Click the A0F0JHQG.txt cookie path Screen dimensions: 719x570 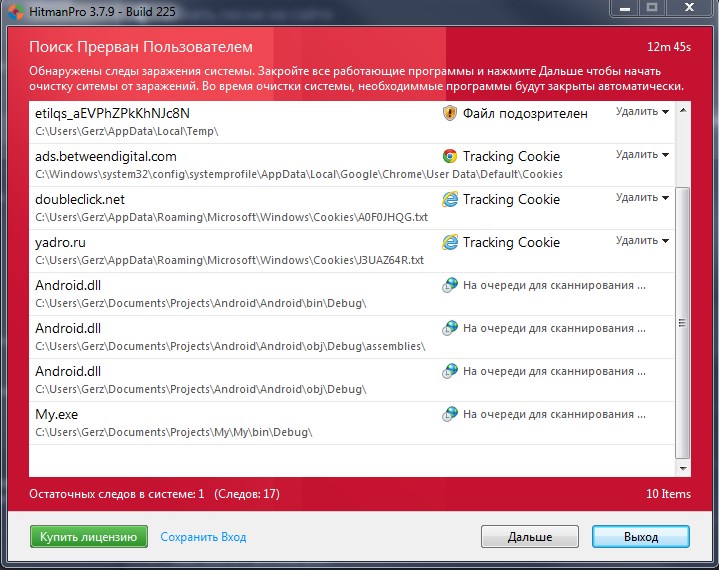(232, 217)
